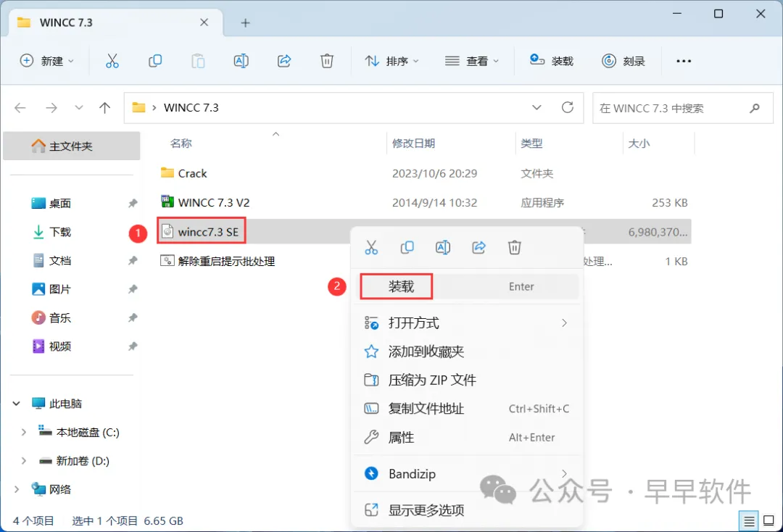Unpin 桌面 from quick access
The height and width of the screenshot is (532, 783).
[x=133, y=204]
